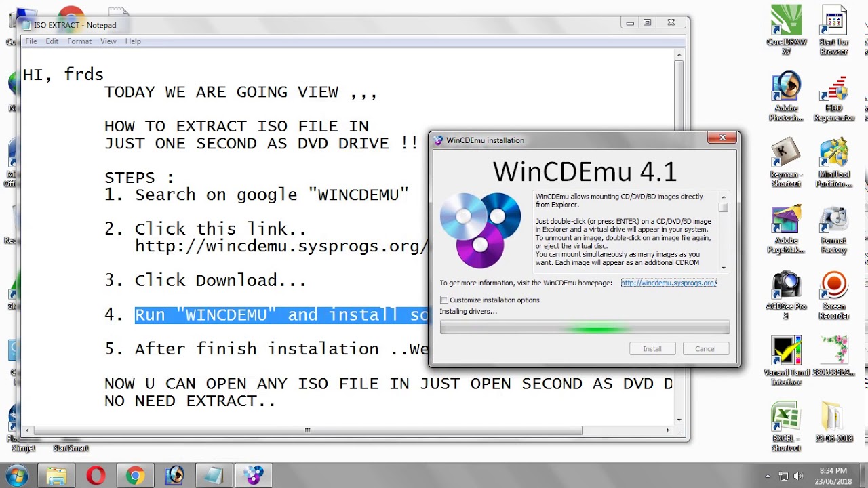868x488 pixels.
Task: Launch the Screen Recorder desktop icon
Action: [833, 296]
